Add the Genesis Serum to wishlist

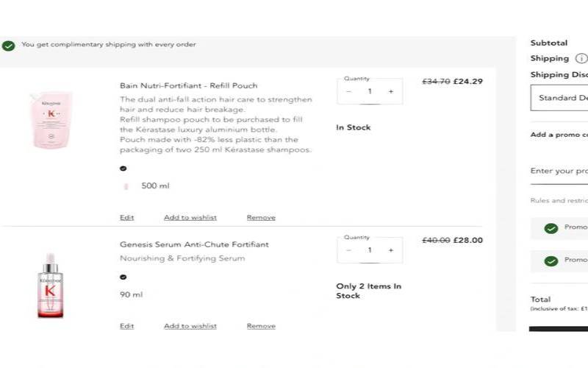coord(190,326)
